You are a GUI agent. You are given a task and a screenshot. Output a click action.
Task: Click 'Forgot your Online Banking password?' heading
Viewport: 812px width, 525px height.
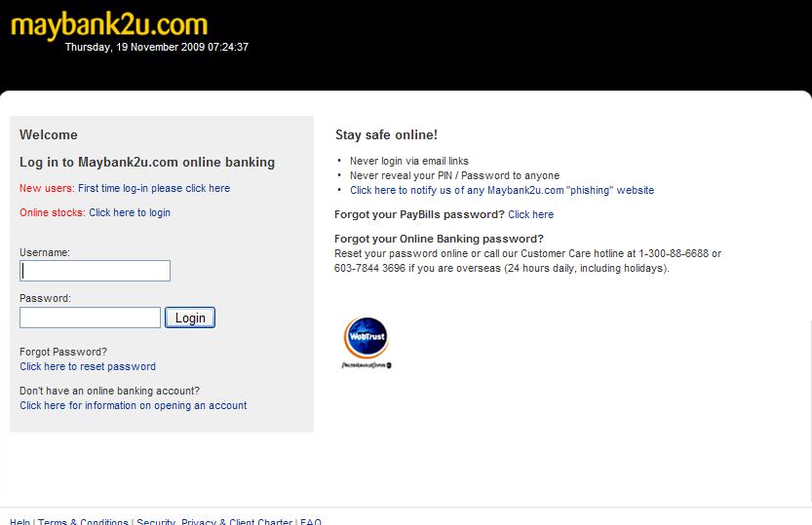coord(439,239)
